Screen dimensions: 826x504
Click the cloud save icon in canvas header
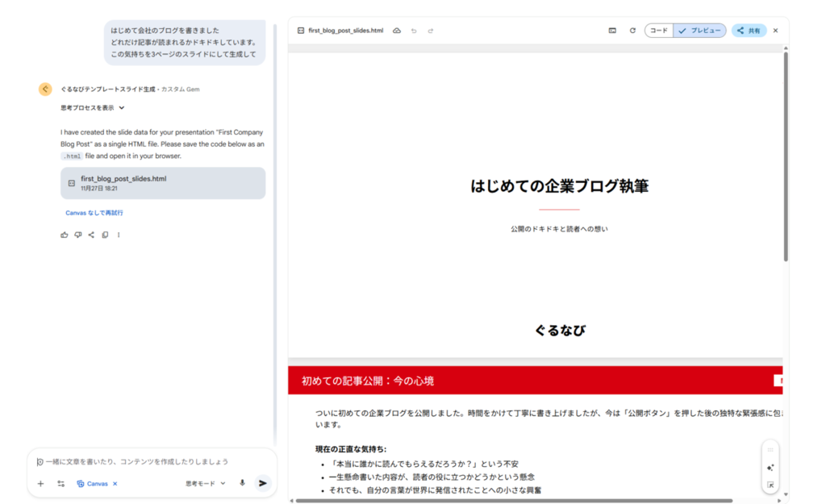[397, 31]
